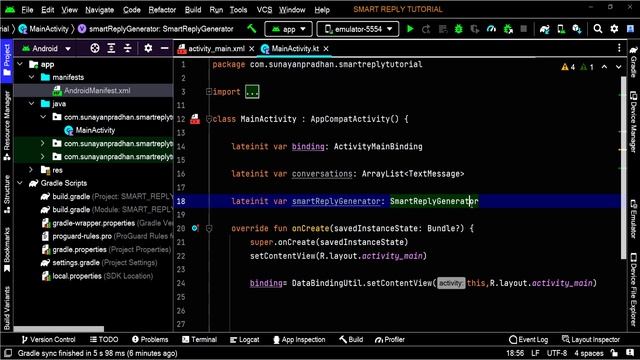The height and width of the screenshot is (360, 640).
Task: Open the Build menu
Action: coord(193,10)
